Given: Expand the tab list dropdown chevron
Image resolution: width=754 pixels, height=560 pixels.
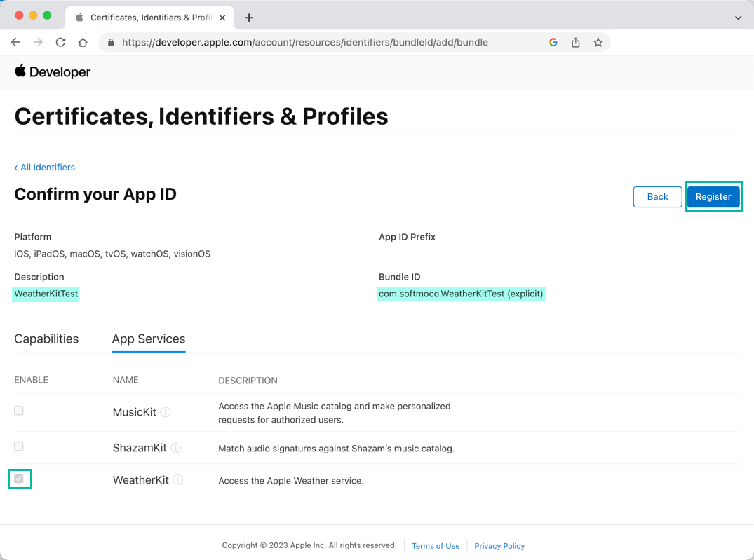Looking at the screenshot, I should coord(738,18).
